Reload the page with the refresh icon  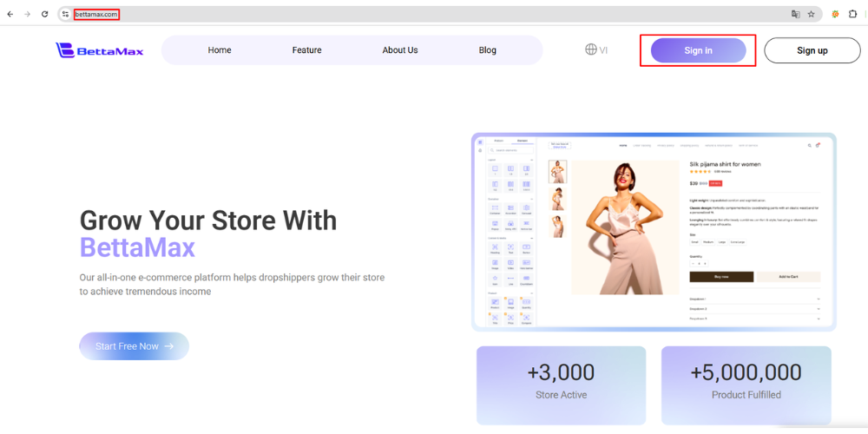[x=45, y=15]
